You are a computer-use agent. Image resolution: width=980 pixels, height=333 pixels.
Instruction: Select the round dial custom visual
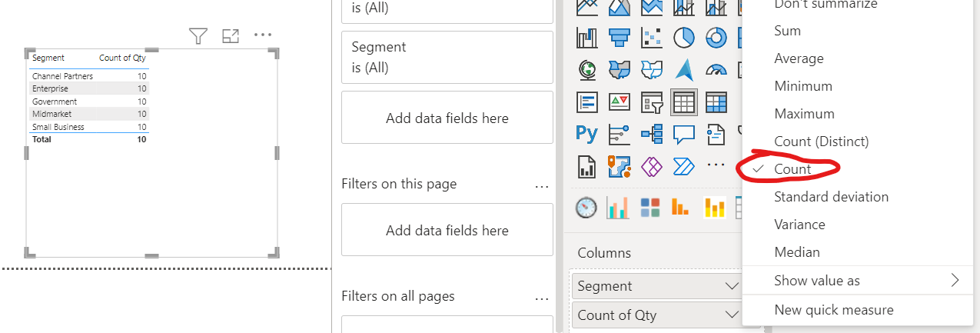586,207
